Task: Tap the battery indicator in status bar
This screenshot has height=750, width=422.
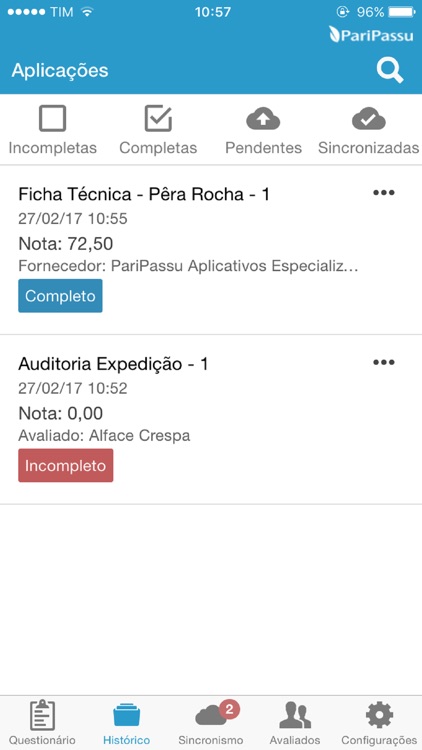Action: [x=402, y=12]
